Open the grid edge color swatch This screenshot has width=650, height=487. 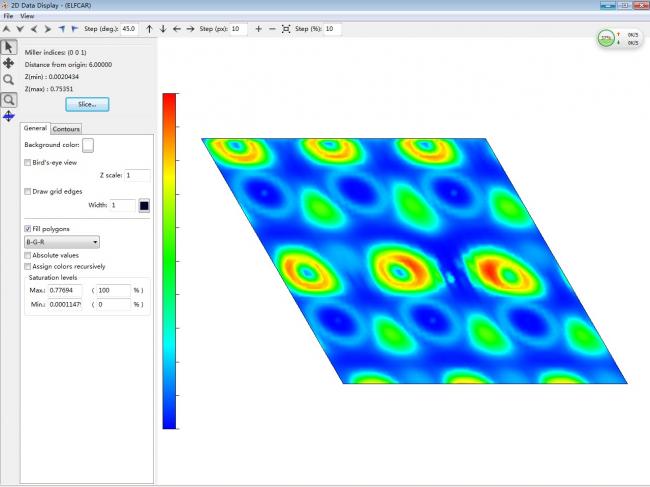[144, 206]
